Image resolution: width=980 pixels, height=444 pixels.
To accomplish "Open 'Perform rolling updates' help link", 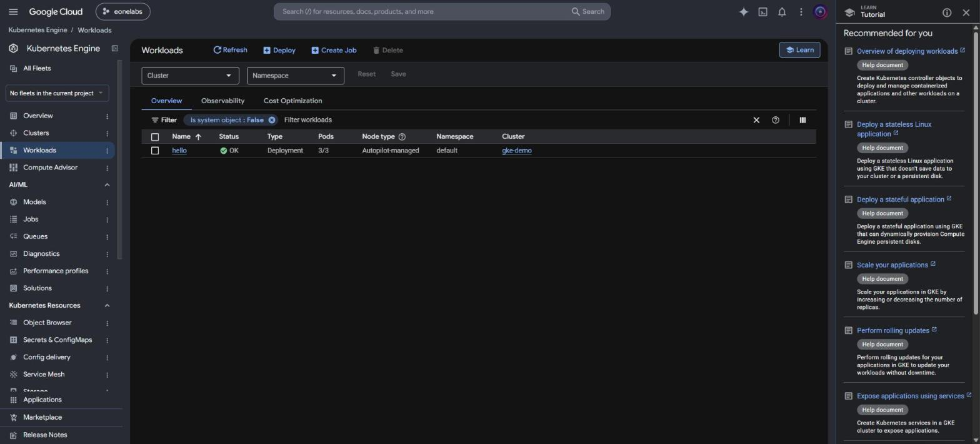I will coord(893,331).
